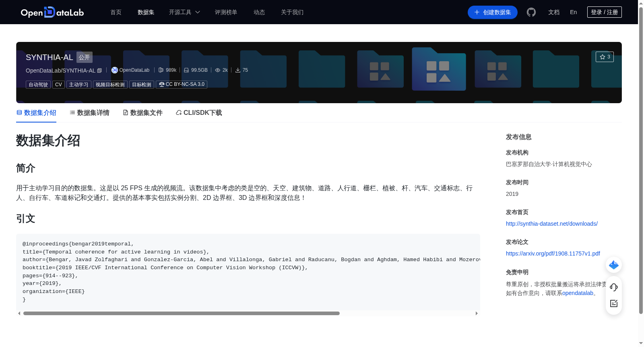The image size is (644, 347).
Task: Click the 989k file count icon
Action: tap(161, 70)
